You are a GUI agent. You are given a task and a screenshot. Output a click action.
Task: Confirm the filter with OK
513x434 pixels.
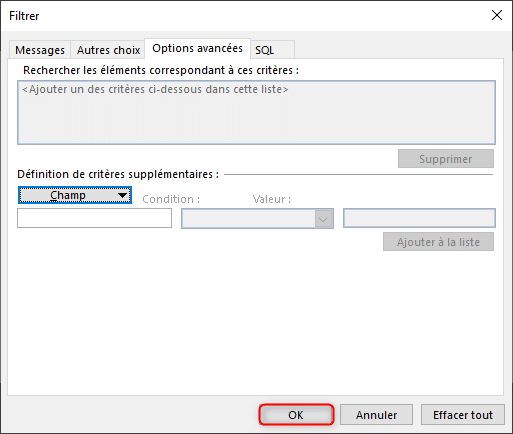point(296,415)
